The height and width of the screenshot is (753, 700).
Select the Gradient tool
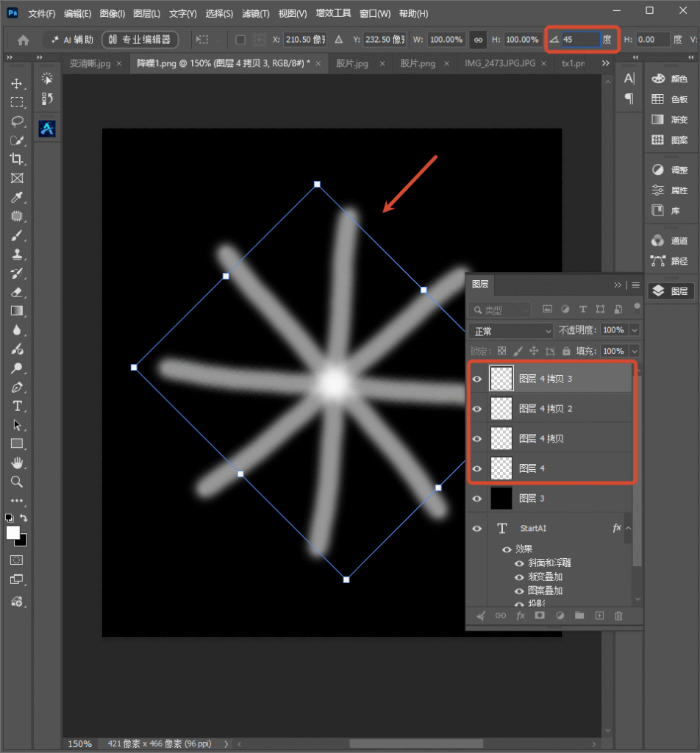(x=17, y=311)
